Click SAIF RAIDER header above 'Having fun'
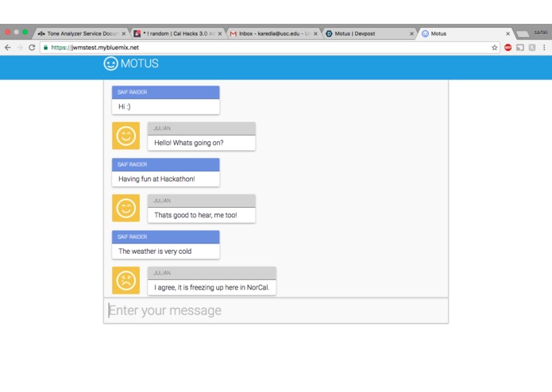The height and width of the screenshot is (392, 552). click(166, 164)
